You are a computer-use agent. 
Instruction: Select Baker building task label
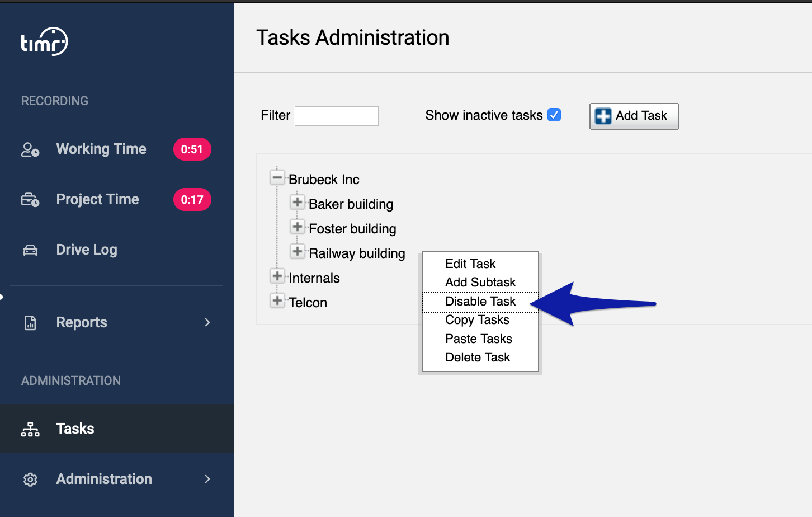(351, 204)
